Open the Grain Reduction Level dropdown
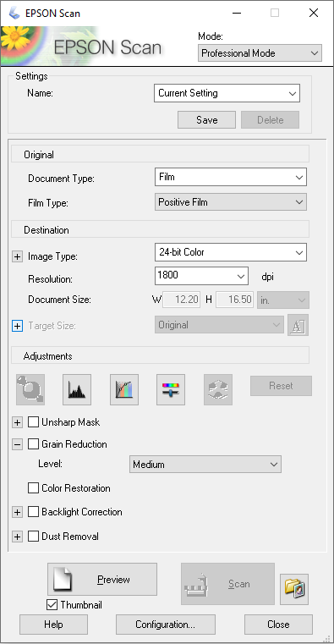 tap(205, 465)
